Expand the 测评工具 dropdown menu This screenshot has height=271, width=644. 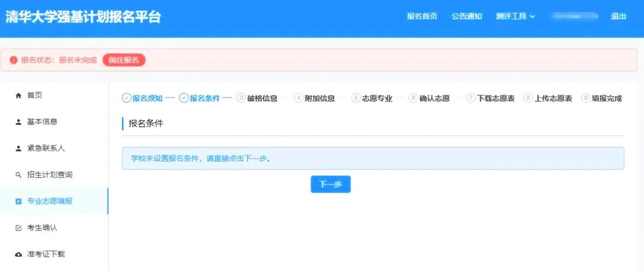515,17
